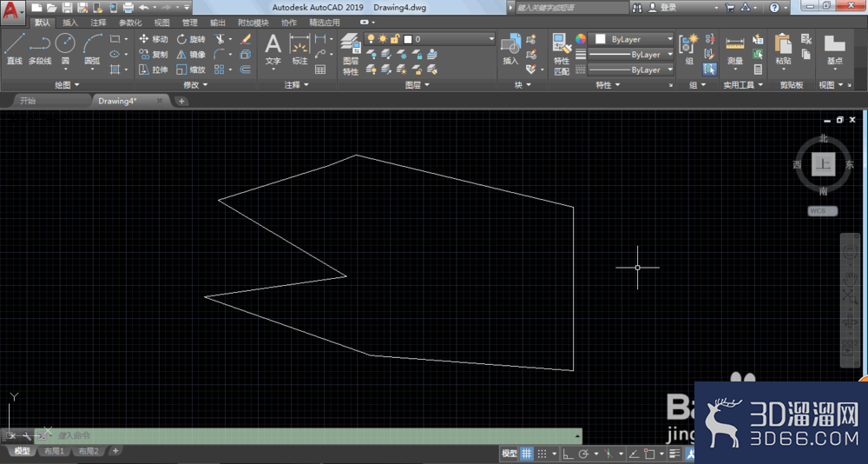Expand the Annotation (注释) panel

pyautogui.click(x=297, y=85)
